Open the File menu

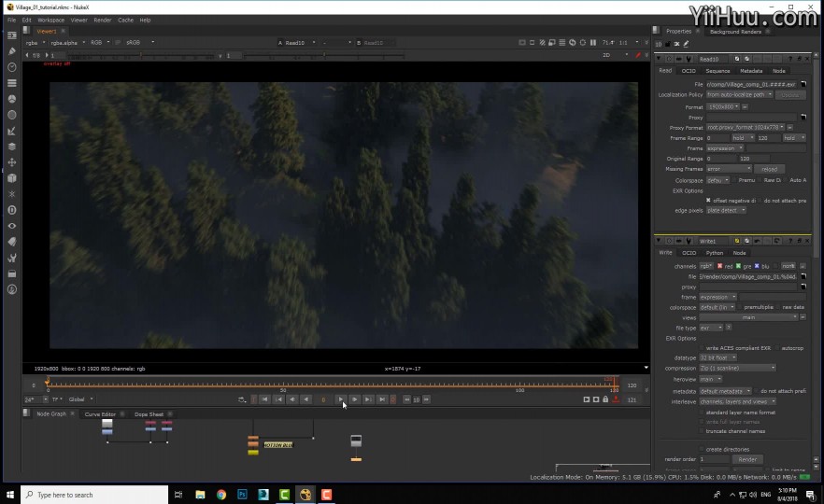coord(11,20)
